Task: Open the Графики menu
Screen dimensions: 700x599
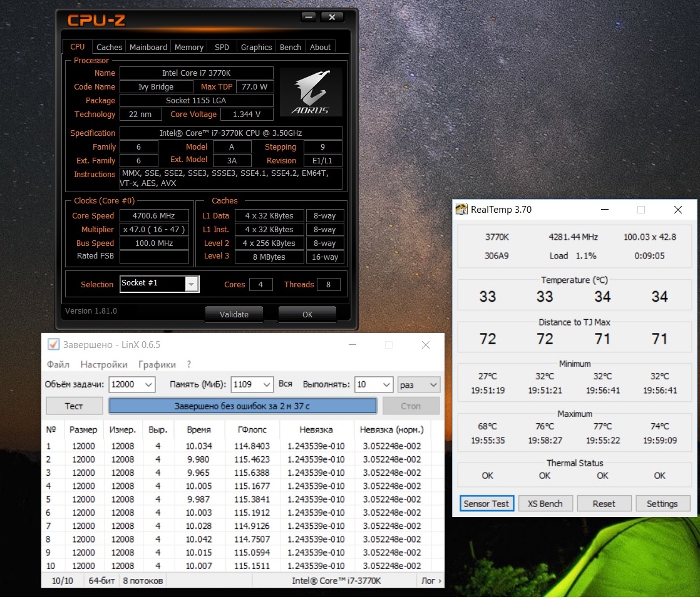Action: point(157,364)
